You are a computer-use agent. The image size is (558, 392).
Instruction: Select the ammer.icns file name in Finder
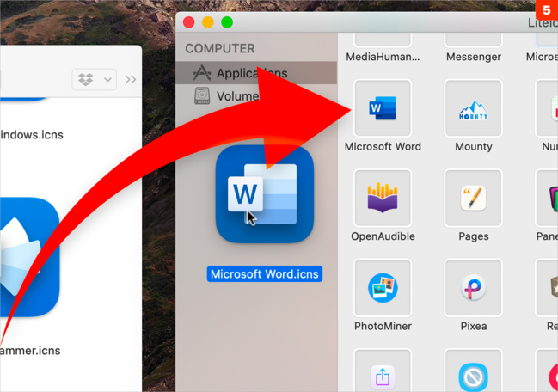(30, 351)
